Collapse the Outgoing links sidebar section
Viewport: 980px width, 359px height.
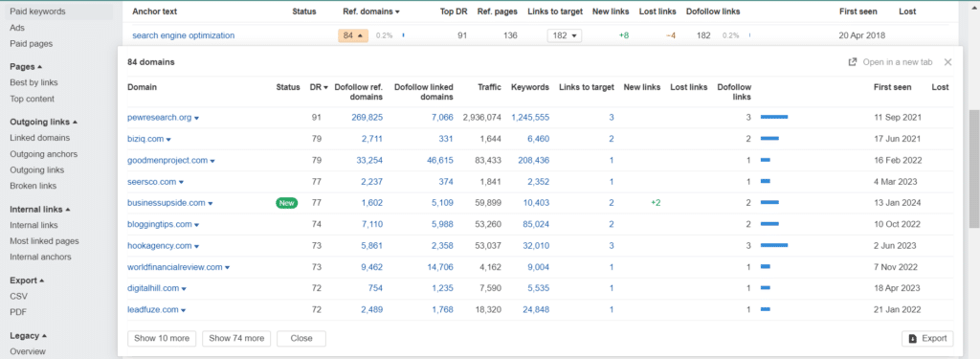44,122
